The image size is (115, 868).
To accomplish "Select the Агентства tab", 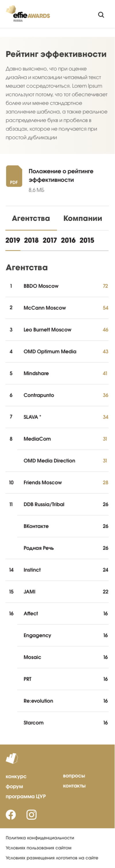I will [x=31, y=218].
